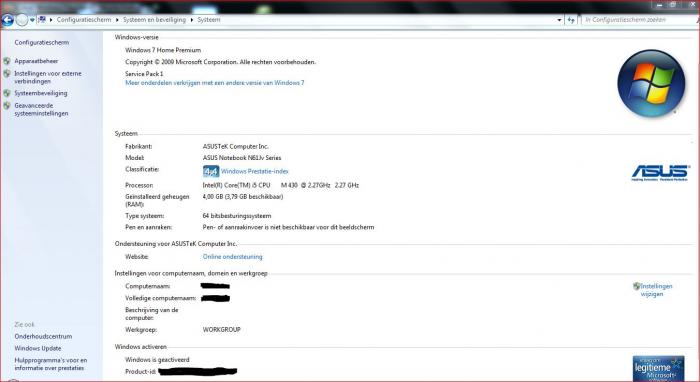Open the recent pages dropdown arrow
Image resolution: width=700 pixels, height=382 pixels.
(x=32, y=20)
